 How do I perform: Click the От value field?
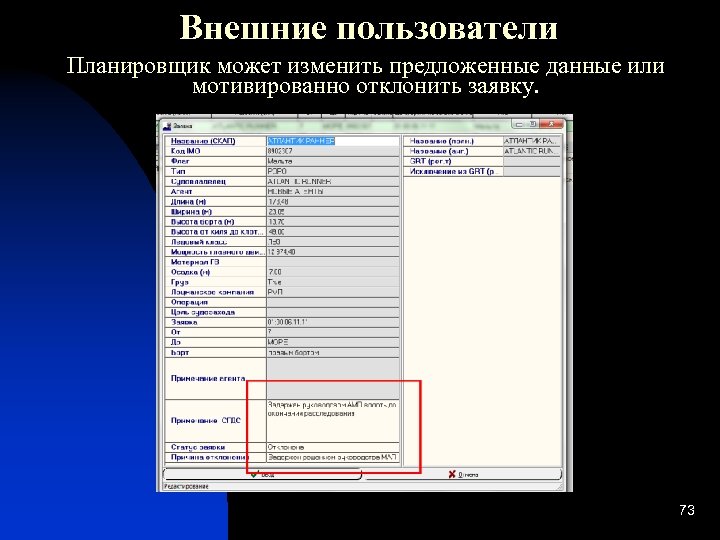(333, 332)
